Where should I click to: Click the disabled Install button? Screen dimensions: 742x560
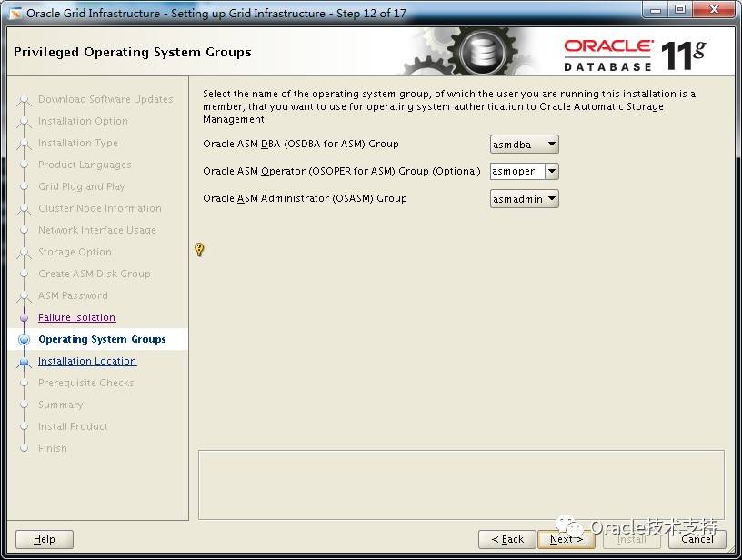point(632,539)
